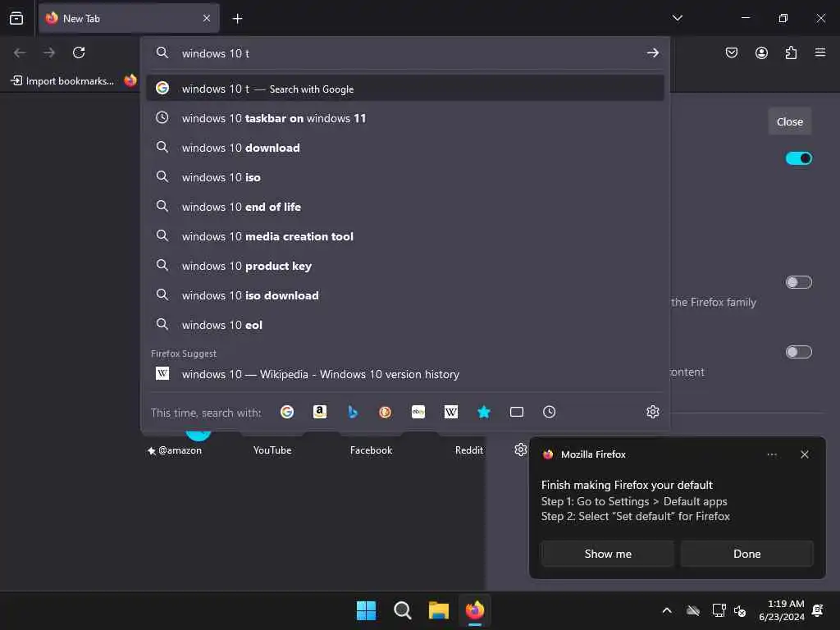The width and height of the screenshot is (840, 630).
Task: Choose windows 10 taskbar on windows 11
Action: click(405, 118)
